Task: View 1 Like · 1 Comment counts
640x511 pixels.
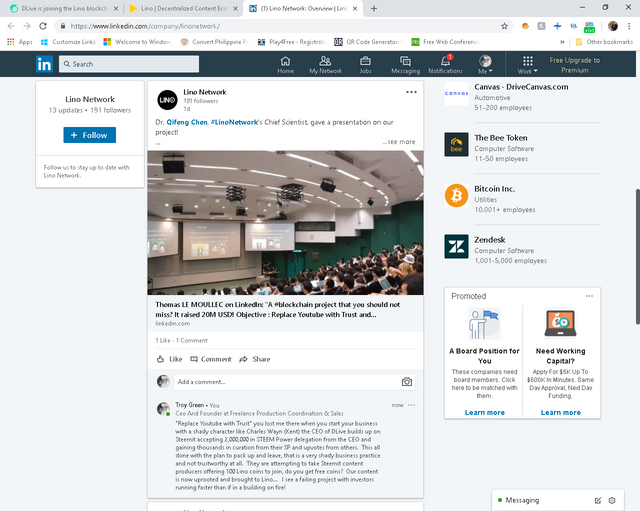Action: [181, 340]
